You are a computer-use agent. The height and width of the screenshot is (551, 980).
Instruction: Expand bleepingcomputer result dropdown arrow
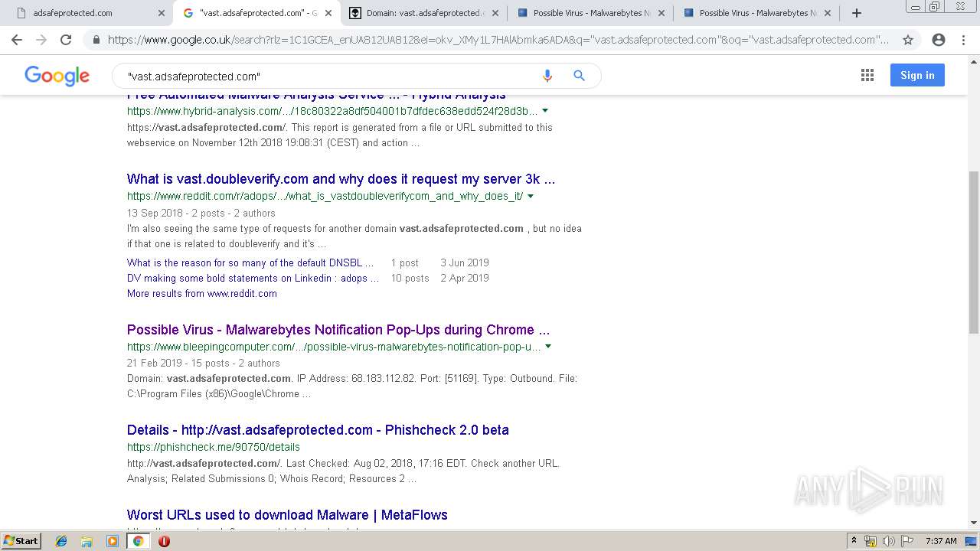pyautogui.click(x=548, y=347)
